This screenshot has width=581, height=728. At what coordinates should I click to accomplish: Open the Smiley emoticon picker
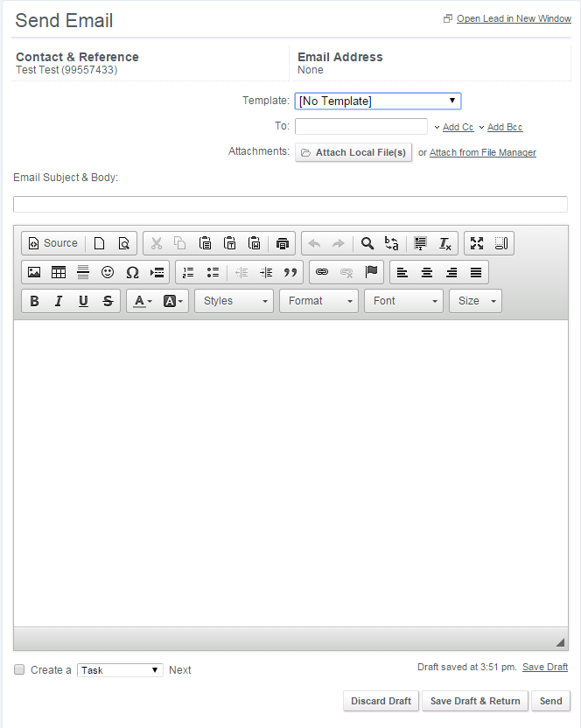(108, 272)
